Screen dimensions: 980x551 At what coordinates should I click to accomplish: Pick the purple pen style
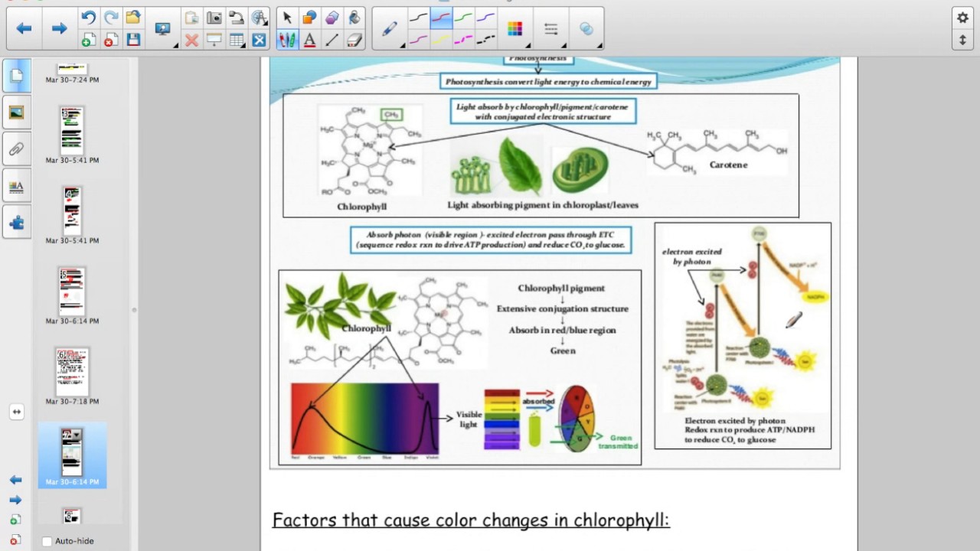coord(485,18)
